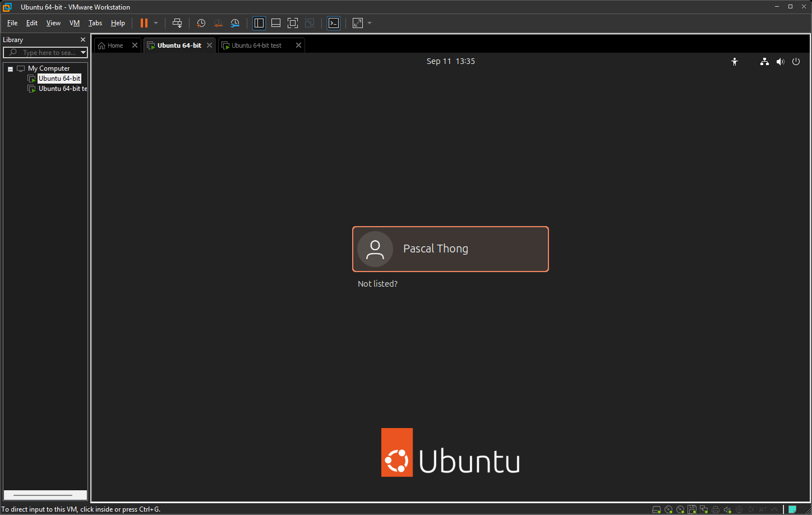Click the printer status bar icon
This screenshot has height=515, width=812.
point(716,509)
